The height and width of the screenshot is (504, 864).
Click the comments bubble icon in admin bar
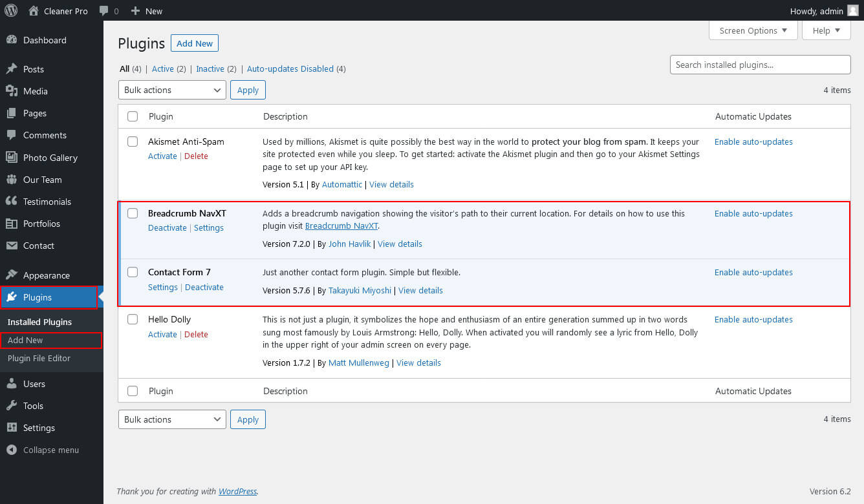104,11
